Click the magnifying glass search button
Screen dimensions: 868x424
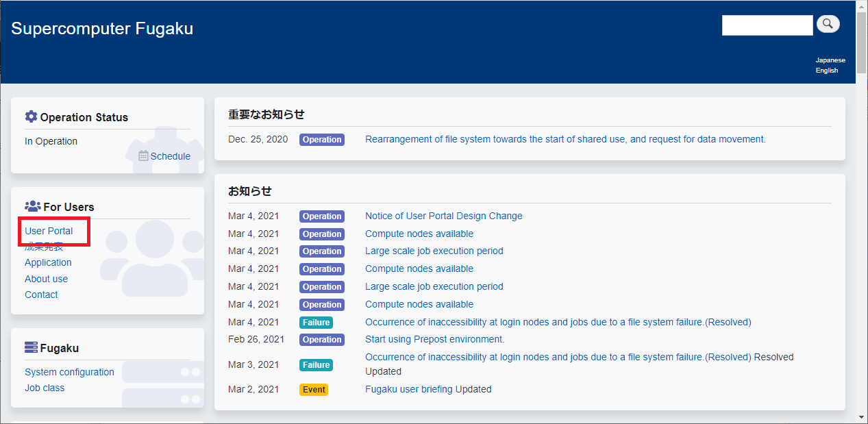point(828,25)
